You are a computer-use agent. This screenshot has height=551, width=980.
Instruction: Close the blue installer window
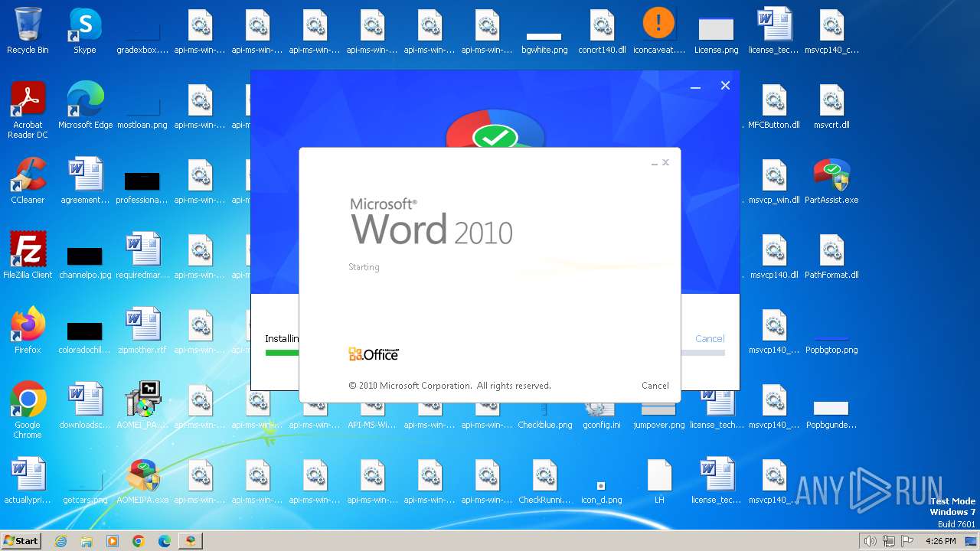pos(725,86)
